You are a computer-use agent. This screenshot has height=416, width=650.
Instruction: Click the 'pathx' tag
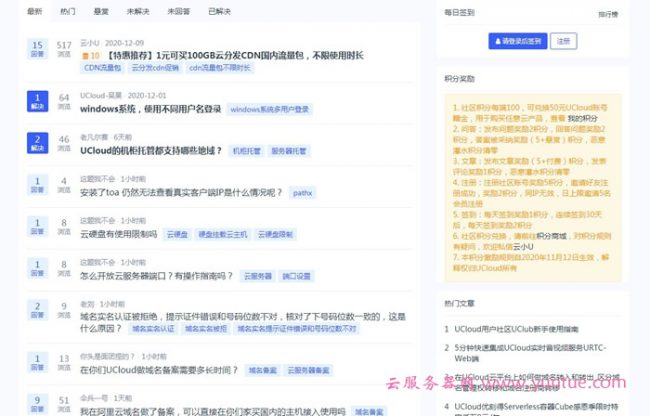pyautogui.click(x=302, y=192)
